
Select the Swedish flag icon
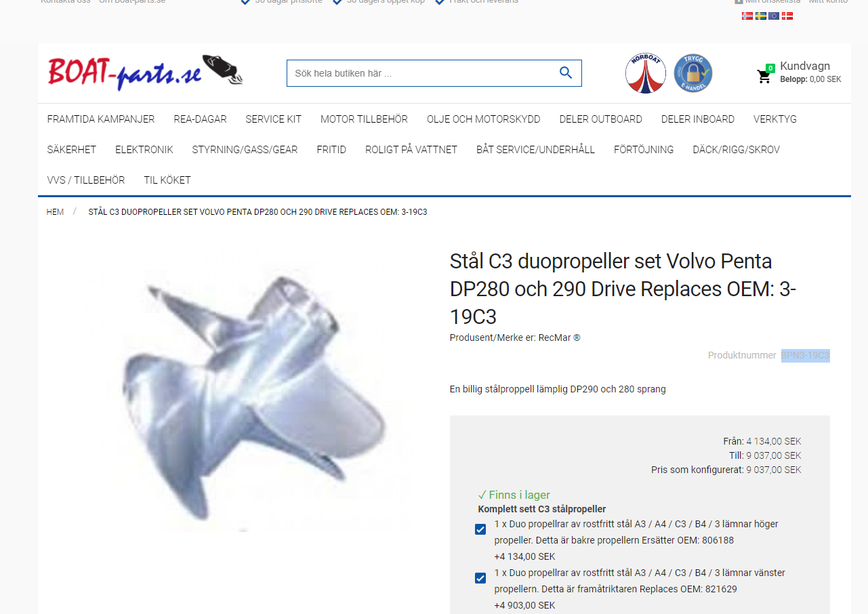(761, 16)
